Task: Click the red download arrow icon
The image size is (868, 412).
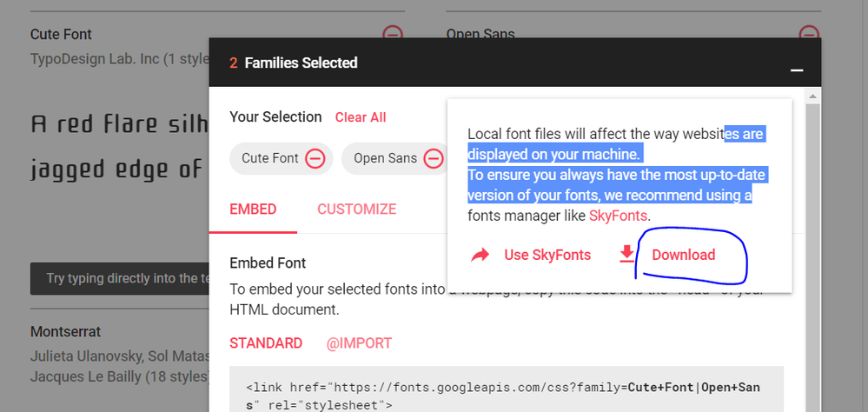Action: coord(626,254)
